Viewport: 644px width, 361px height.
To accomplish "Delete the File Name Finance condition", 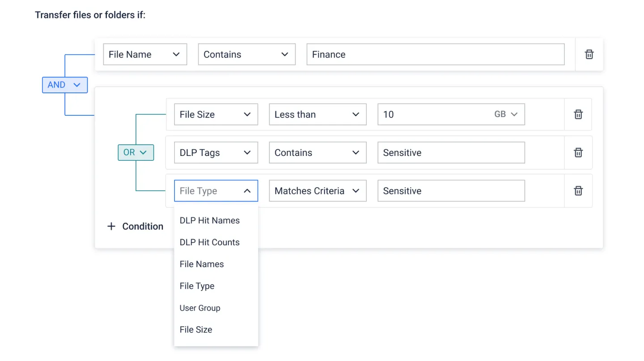I will point(589,55).
